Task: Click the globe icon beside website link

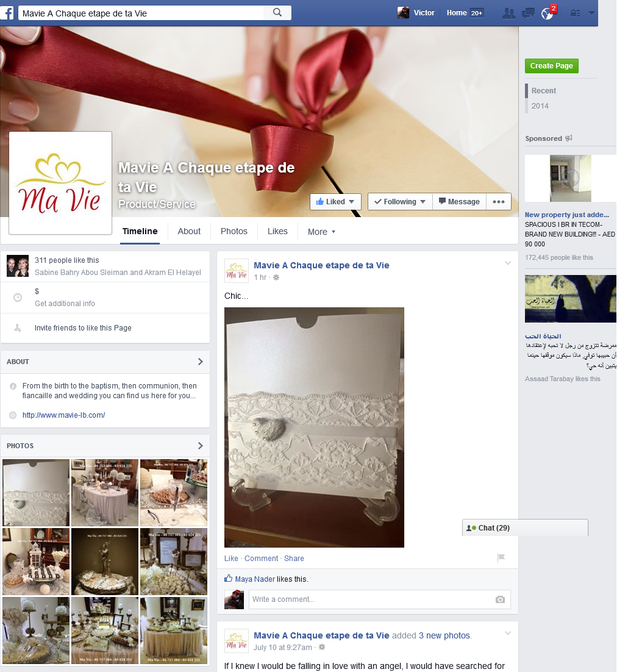Action: click(x=13, y=415)
